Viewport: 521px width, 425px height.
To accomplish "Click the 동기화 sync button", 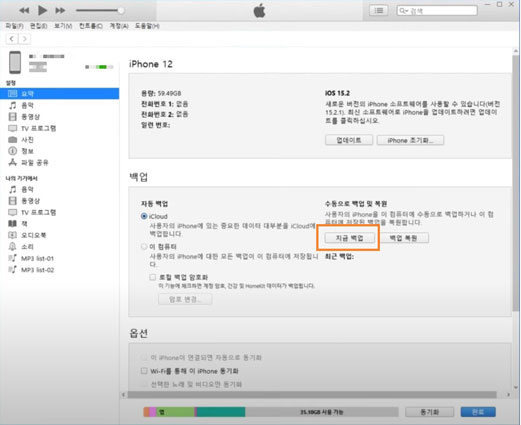I will click(x=429, y=412).
